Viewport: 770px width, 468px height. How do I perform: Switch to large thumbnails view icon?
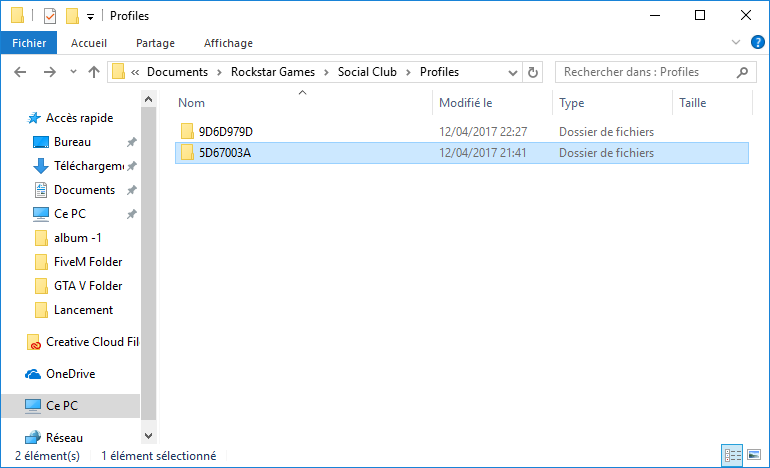click(x=754, y=455)
